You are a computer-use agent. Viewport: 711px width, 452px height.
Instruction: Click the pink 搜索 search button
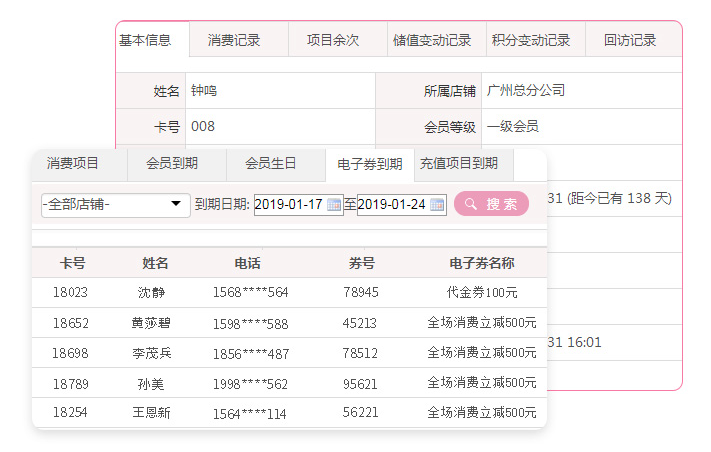[x=491, y=204]
